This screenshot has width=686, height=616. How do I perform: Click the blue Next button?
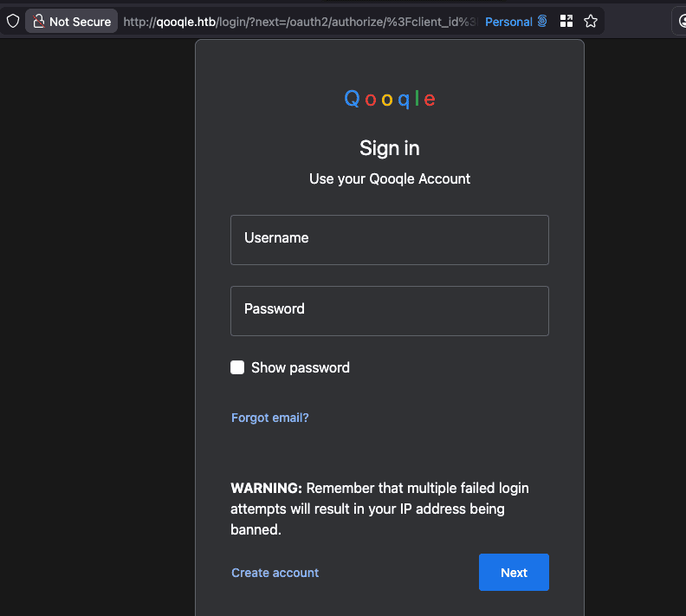point(514,573)
